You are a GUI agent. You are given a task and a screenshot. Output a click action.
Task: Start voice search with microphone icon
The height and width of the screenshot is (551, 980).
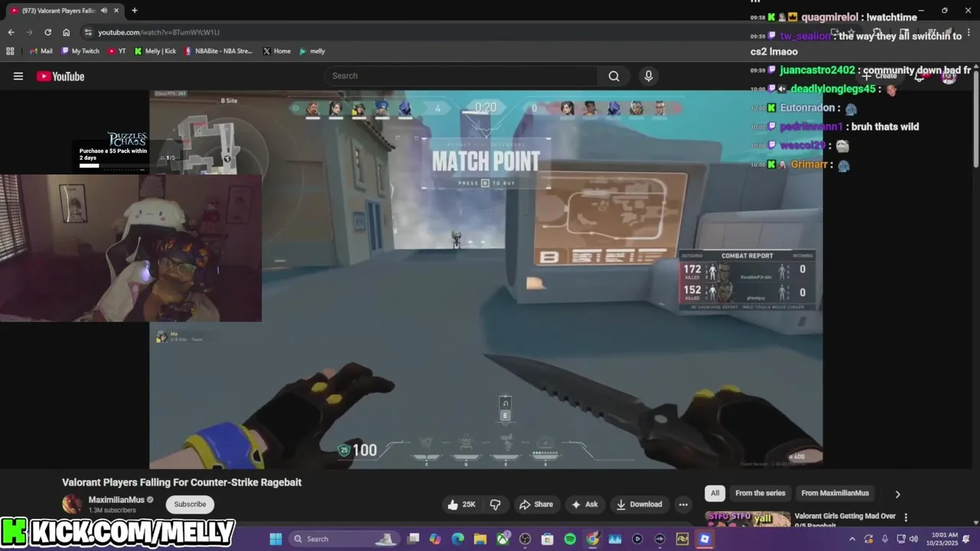648,76
